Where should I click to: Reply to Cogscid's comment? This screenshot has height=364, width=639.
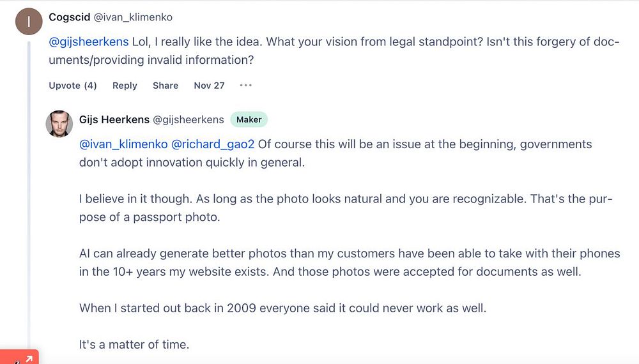pos(125,86)
